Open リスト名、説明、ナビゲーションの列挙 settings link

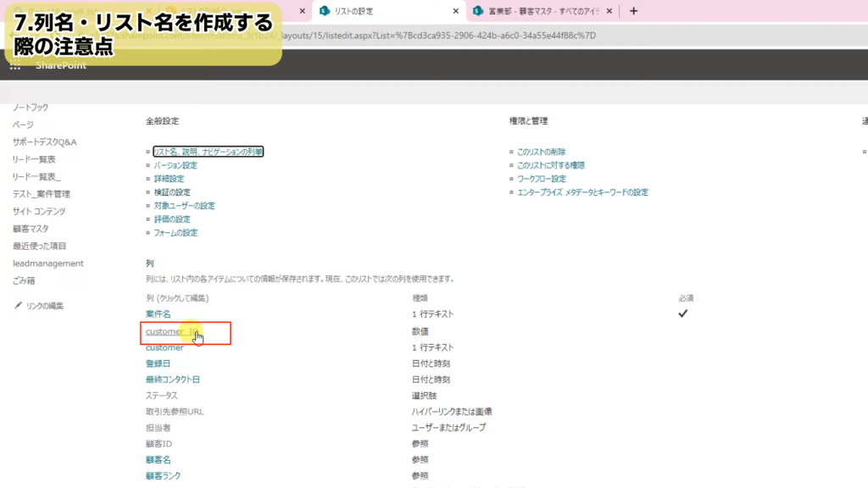coord(208,152)
